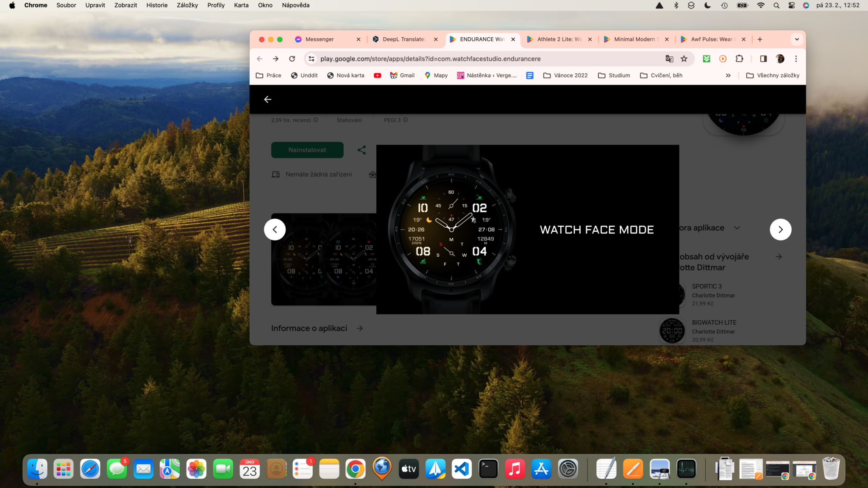Close the Awf Pulse tab
Screen dimensions: 868x488
click(743, 39)
